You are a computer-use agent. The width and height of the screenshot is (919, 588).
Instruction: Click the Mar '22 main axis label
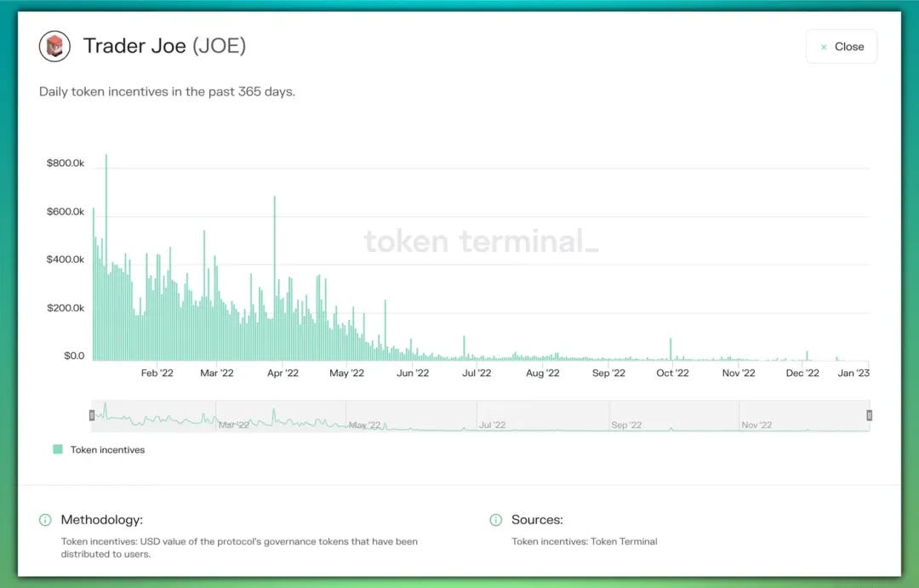[x=217, y=373]
